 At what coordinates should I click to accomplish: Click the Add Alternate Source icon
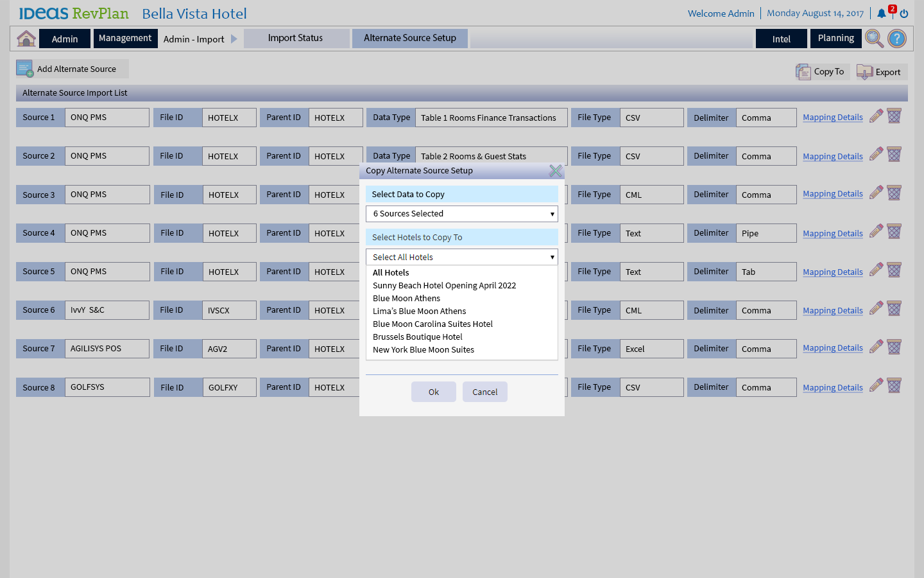[25, 69]
